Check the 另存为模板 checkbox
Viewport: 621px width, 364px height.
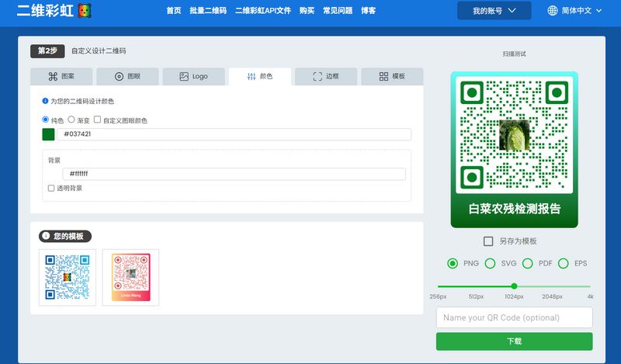[488, 241]
